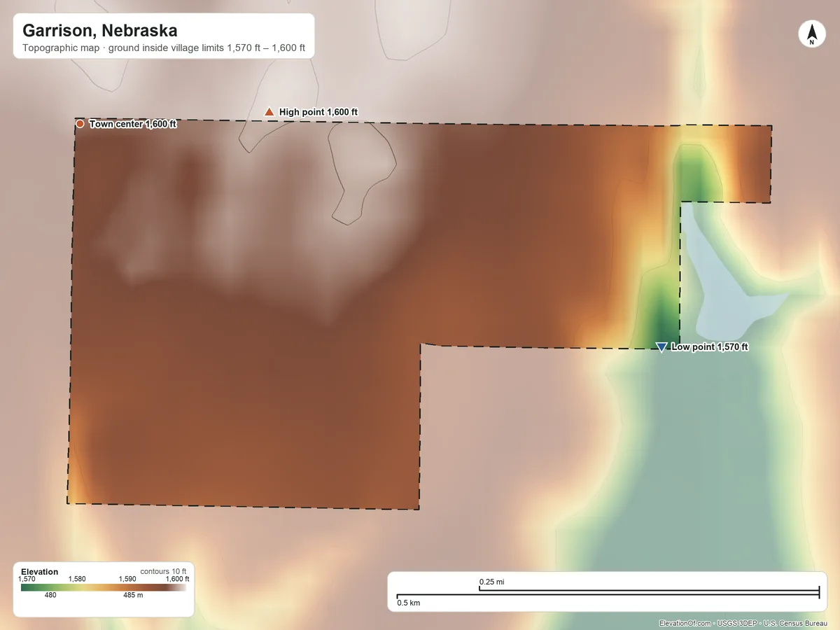Click the '0.25 mi' scale label
Screen dimensions: 840x630
point(492,582)
